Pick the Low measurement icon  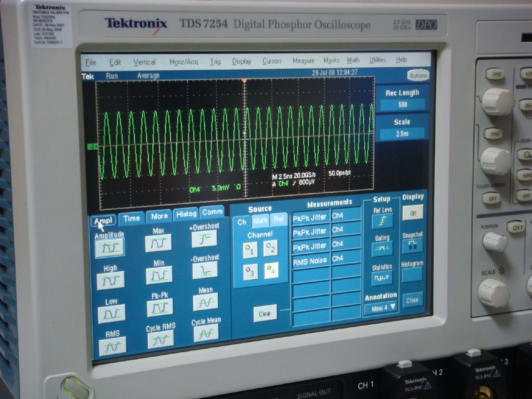pyautogui.click(x=112, y=314)
